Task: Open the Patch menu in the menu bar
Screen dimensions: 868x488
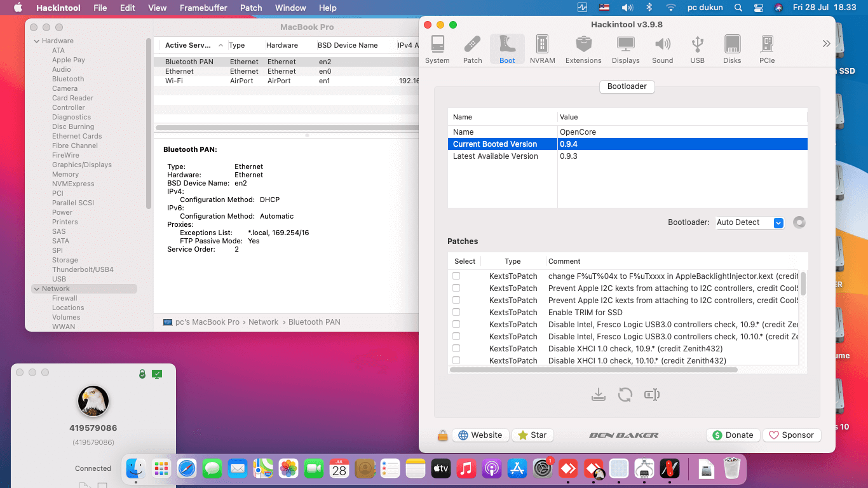Action: (251, 8)
